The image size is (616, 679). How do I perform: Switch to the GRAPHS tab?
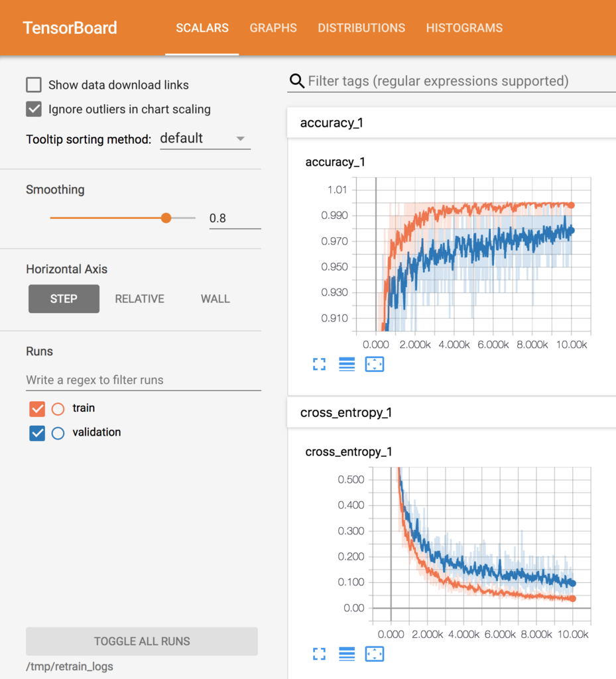[273, 28]
